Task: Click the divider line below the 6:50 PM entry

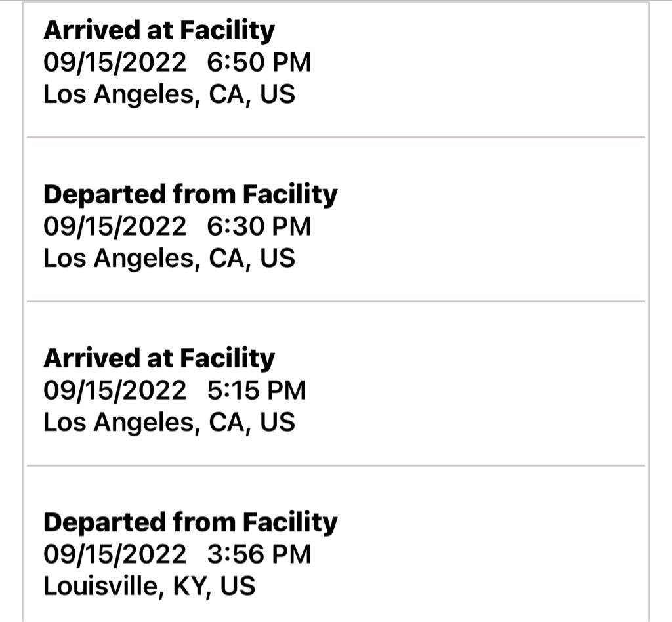Action: [x=336, y=138]
